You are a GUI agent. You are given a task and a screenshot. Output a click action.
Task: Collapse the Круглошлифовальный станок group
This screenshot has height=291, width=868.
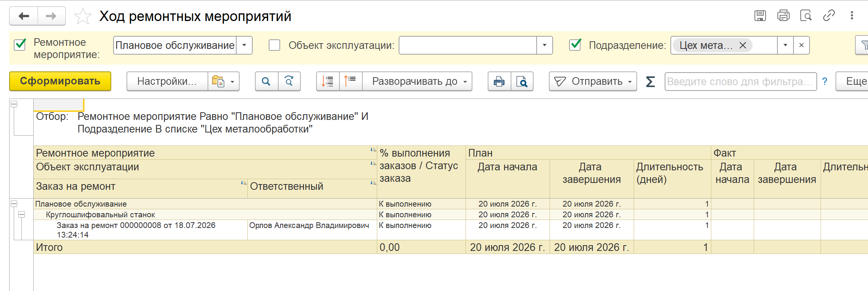pos(22,214)
